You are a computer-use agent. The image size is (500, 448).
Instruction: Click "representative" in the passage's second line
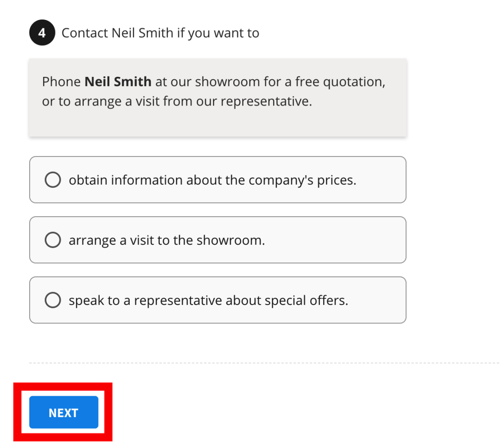pyautogui.click(x=266, y=101)
